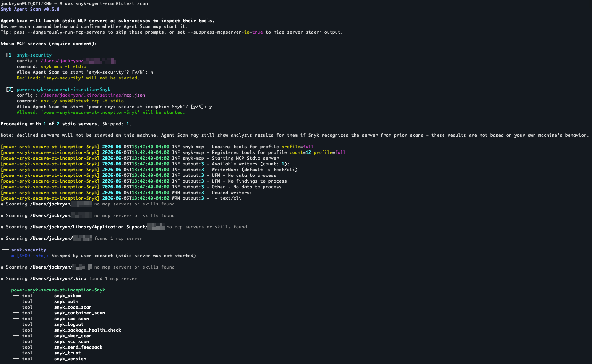Image resolution: width=592 pixels, height=364 pixels.
Task: Click '[X009 info]' code label
Action: [x=33, y=256]
